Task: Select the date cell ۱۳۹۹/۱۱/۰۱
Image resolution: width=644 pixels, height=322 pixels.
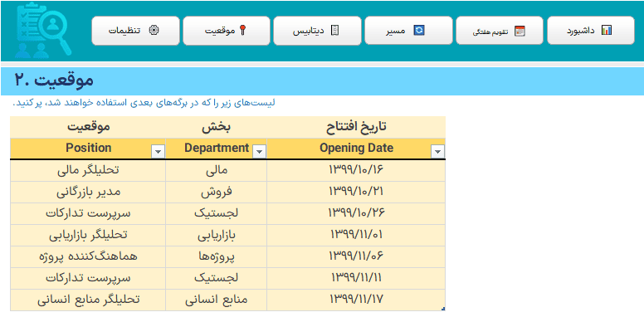Action: pyautogui.click(x=356, y=235)
